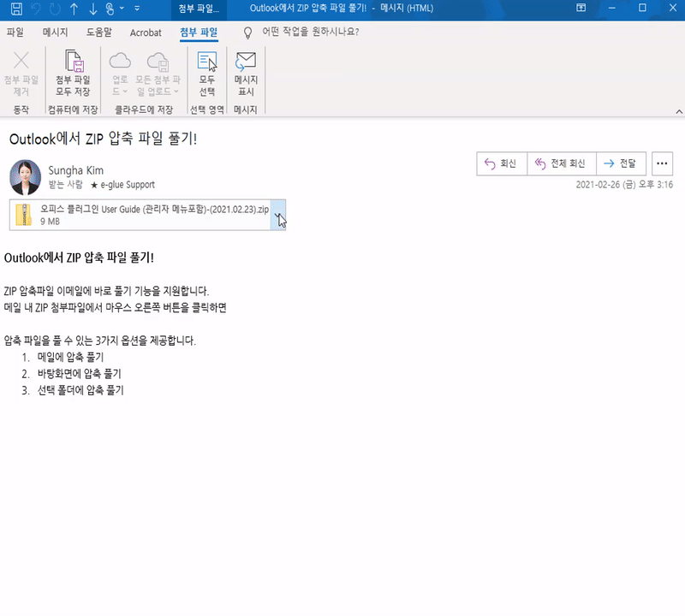Screen dimensions: 685x616
Task: Click the sender name Sungha Kim
Action: tap(75, 170)
